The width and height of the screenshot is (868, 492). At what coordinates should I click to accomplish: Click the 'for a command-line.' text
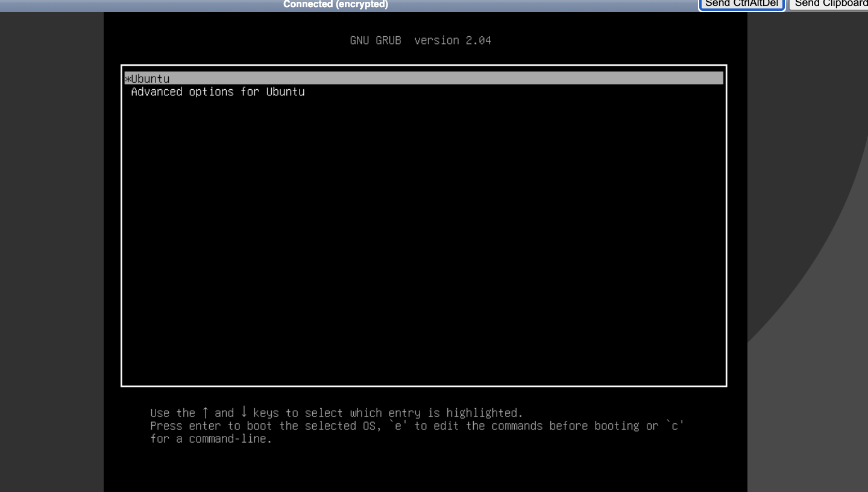[211, 439]
